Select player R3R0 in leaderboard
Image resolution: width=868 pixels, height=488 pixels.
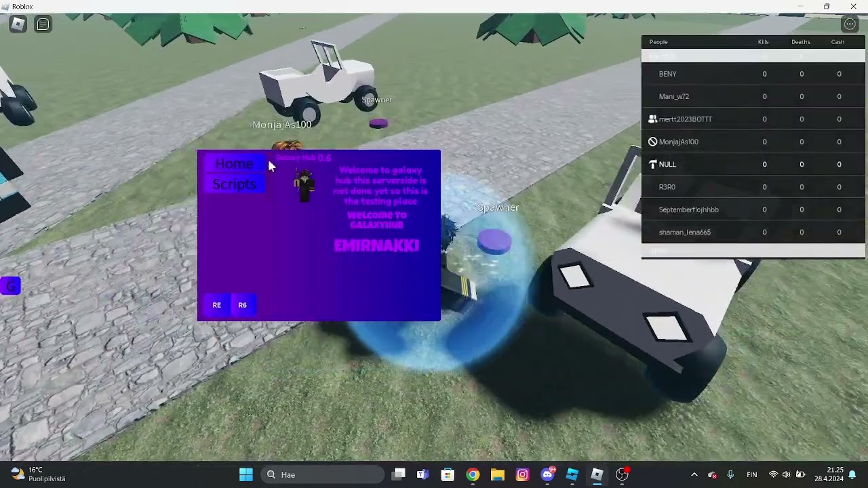(x=753, y=187)
